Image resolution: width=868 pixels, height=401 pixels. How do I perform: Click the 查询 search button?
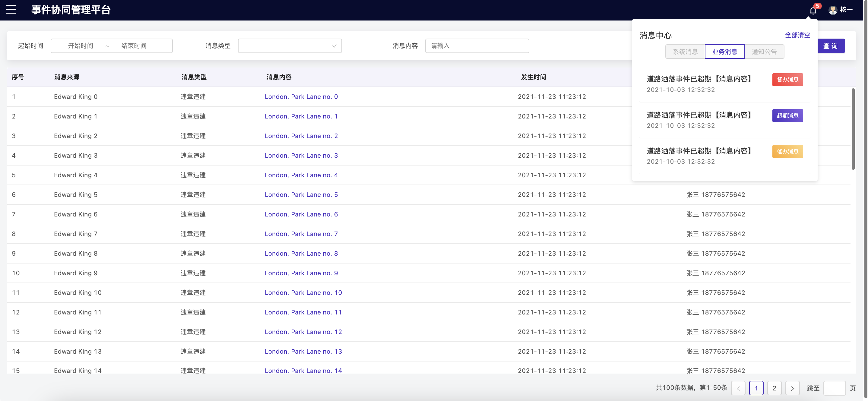point(831,46)
